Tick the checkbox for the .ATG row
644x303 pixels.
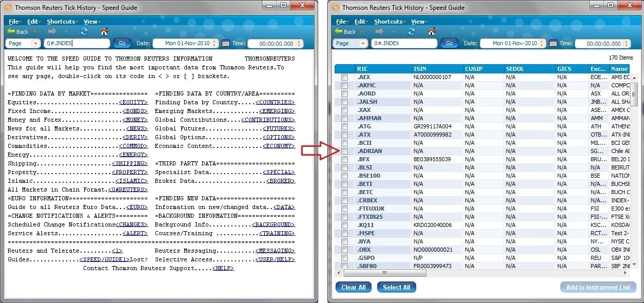point(345,126)
